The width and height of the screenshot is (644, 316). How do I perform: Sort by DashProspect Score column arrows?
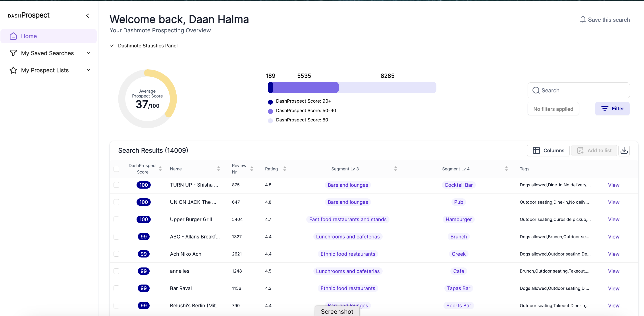click(160, 169)
